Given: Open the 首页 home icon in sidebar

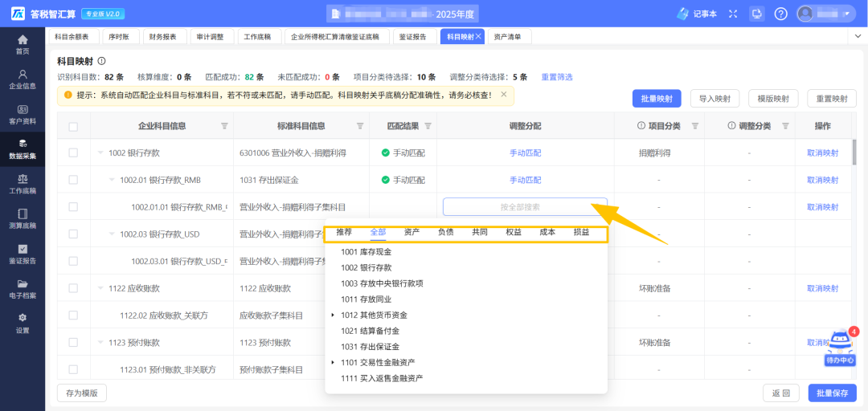Looking at the screenshot, I should pyautogui.click(x=23, y=40).
